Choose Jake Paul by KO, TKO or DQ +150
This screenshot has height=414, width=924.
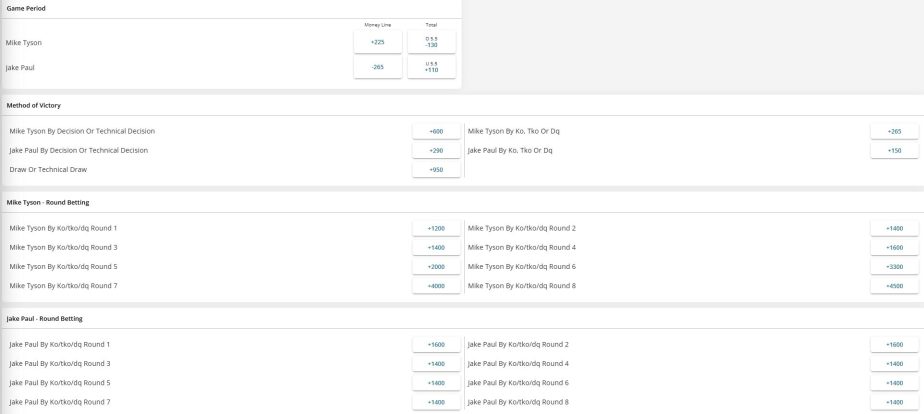click(894, 151)
